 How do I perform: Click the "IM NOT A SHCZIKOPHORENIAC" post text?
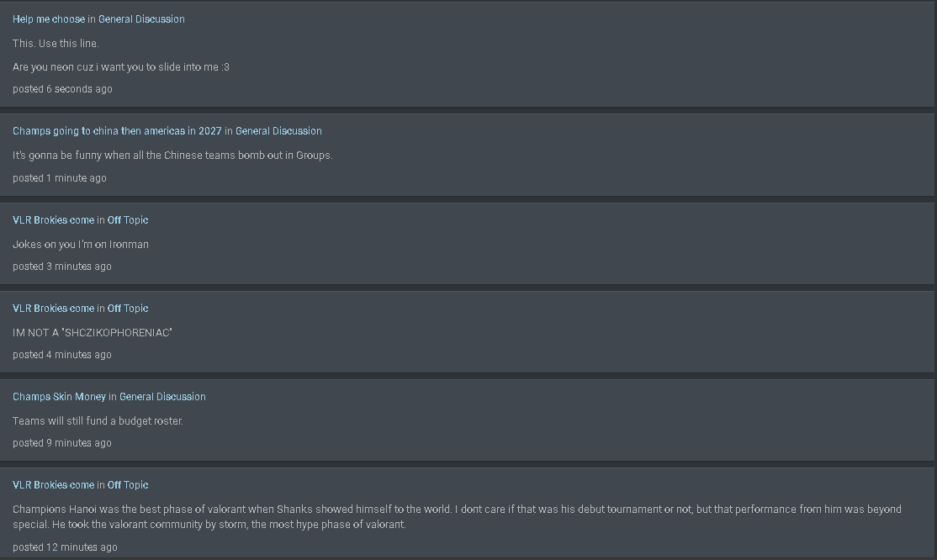click(92, 333)
